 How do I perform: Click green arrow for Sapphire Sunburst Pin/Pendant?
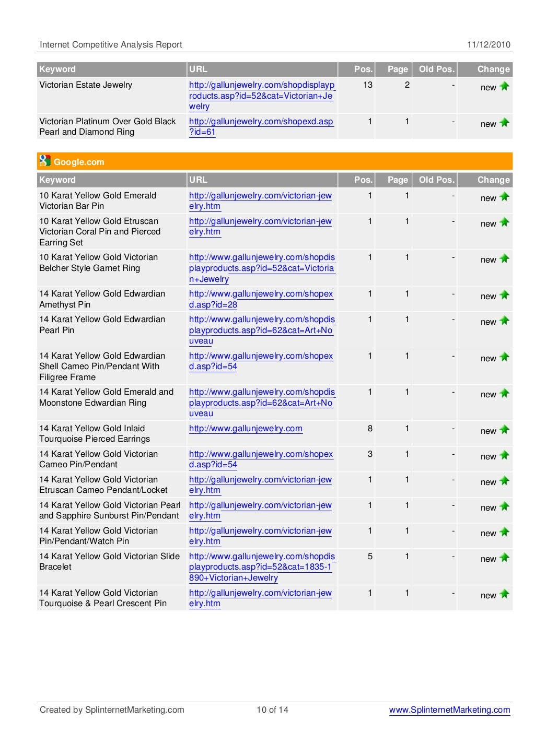coord(504,506)
